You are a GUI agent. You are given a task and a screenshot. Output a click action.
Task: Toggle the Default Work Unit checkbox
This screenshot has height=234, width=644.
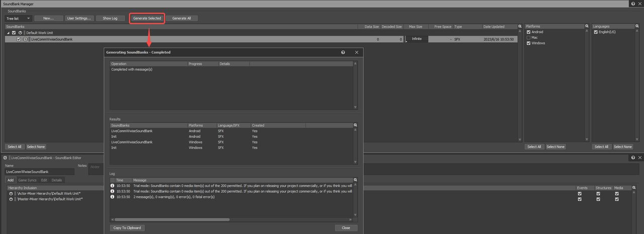(x=14, y=33)
